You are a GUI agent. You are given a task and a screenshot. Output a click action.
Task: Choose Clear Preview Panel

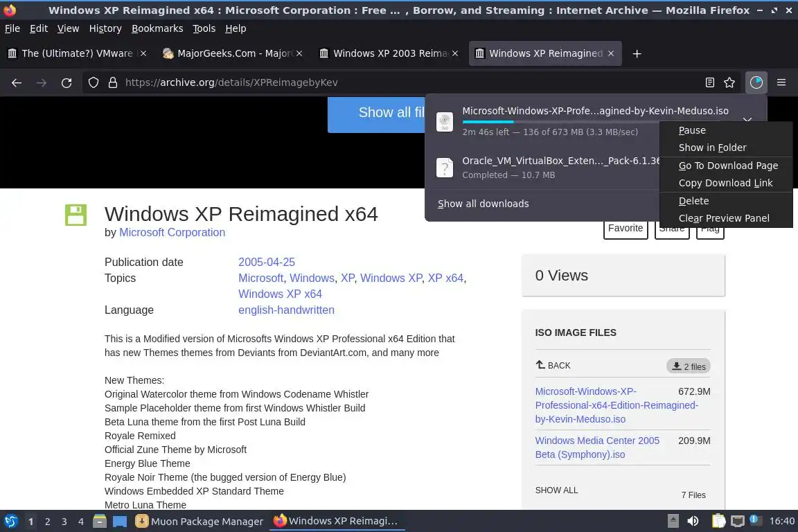(724, 218)
